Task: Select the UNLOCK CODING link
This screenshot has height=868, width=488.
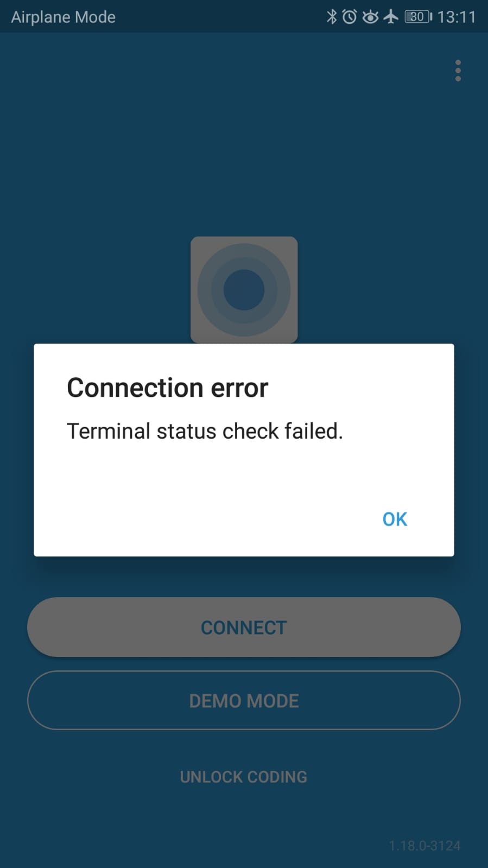Action: pyautogui.click(x=244, y=777)
